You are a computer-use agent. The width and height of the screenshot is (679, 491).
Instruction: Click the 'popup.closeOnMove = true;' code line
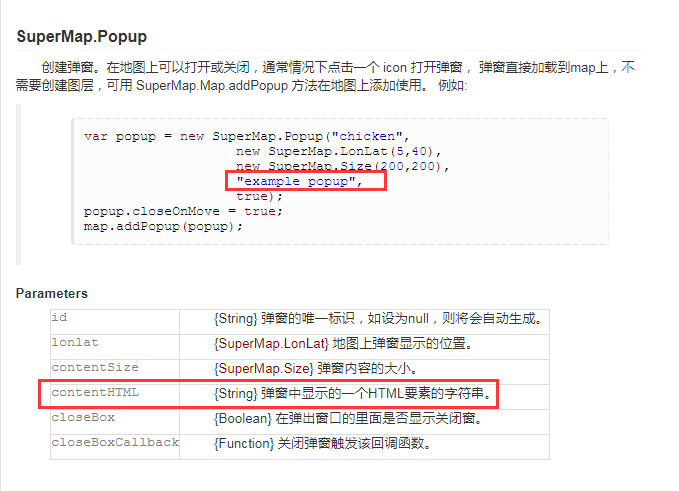pos(183,211)
